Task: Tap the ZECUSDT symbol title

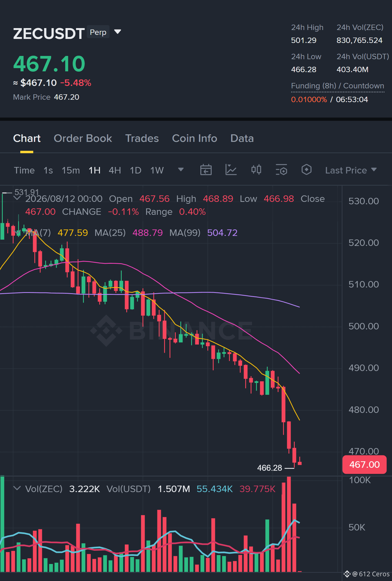Action: click(49, 34)
